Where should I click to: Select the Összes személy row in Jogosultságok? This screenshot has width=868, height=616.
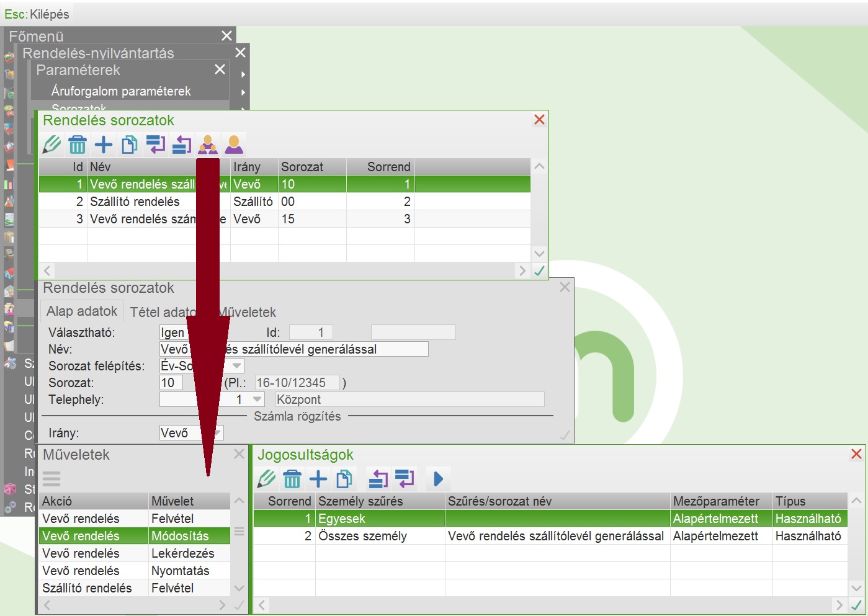click(x=550, y=536)
